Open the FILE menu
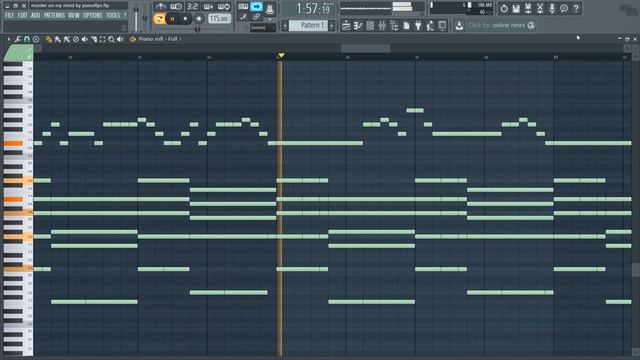Screen dimensions: 640x360 point(9,16)
